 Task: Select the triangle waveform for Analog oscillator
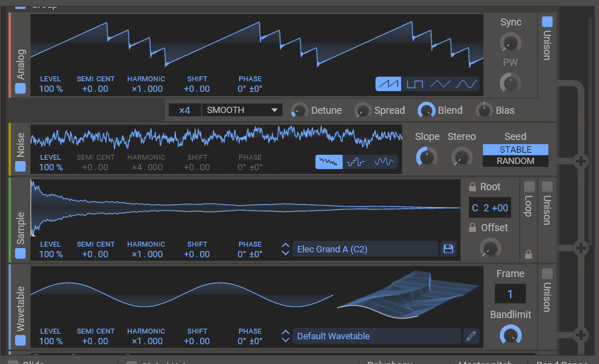[440, 83]
